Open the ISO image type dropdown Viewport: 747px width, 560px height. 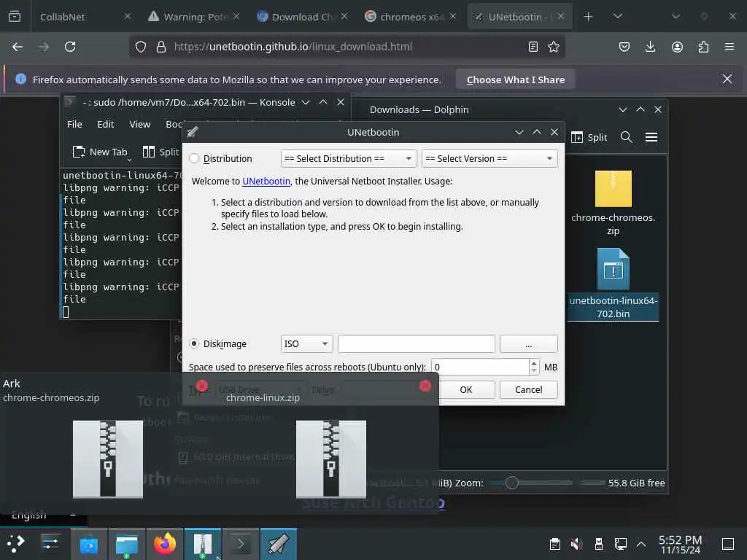[x=307, y=344]
